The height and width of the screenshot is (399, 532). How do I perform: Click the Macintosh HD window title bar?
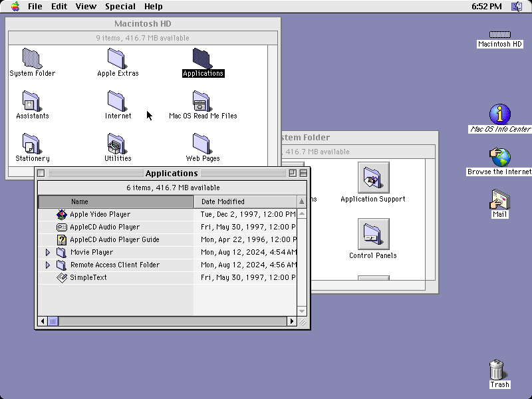[143, 24]
